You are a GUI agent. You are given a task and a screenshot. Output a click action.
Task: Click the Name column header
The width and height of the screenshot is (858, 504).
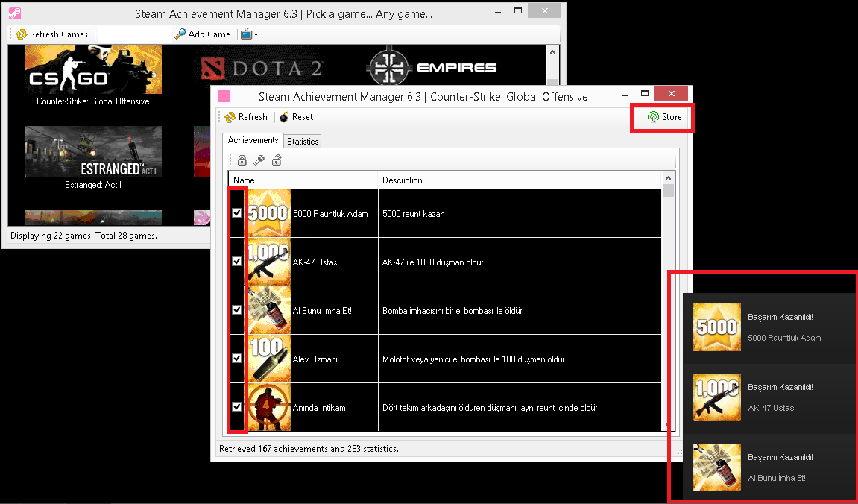pos(303,180)
